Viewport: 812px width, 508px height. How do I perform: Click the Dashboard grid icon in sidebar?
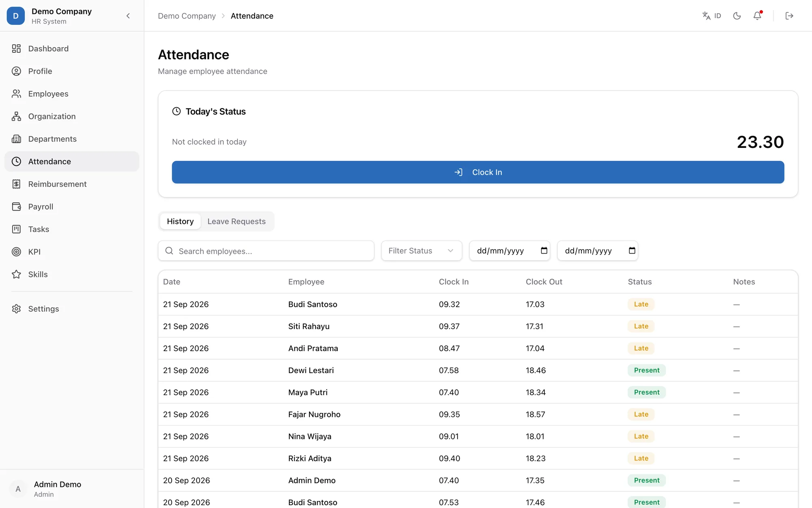click(16, 49)
